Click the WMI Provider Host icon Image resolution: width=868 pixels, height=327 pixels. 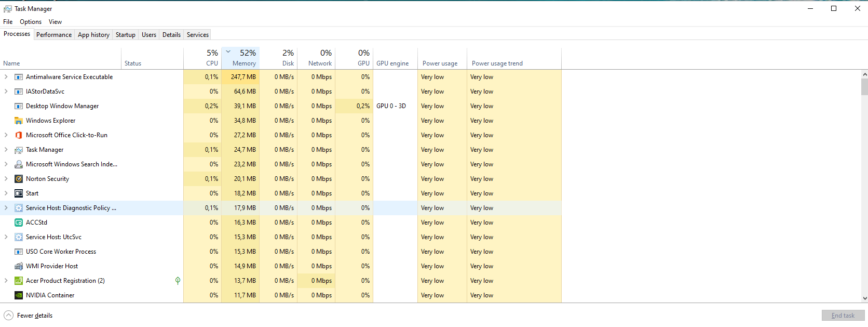tap(19, 266)
